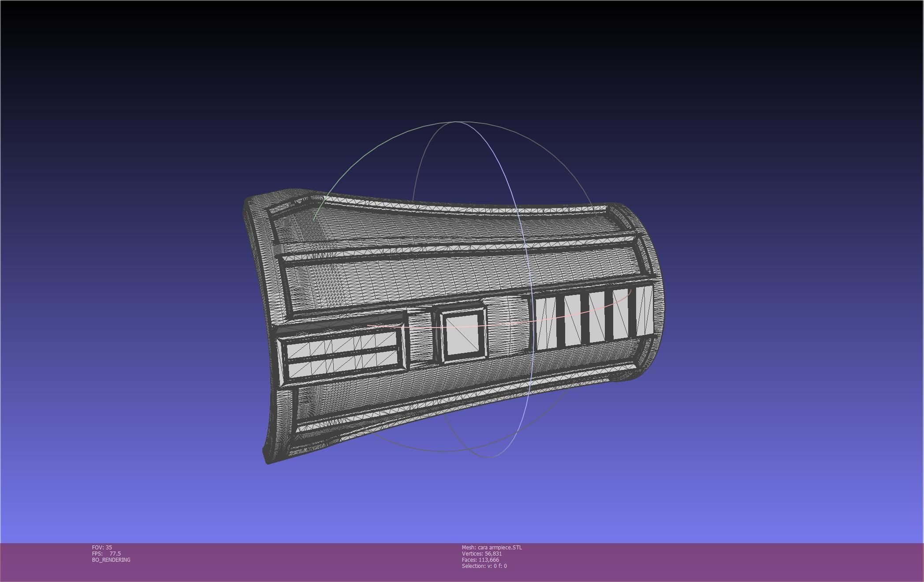Click the FOV: 35 status text
Image resolution: width=924 pixels, height=582 pixels.
click(x=102, y=547)
